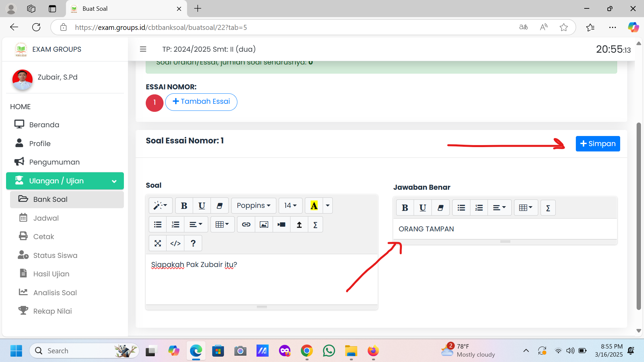Toggle bold in the Soal editor

tap(184, 206)
